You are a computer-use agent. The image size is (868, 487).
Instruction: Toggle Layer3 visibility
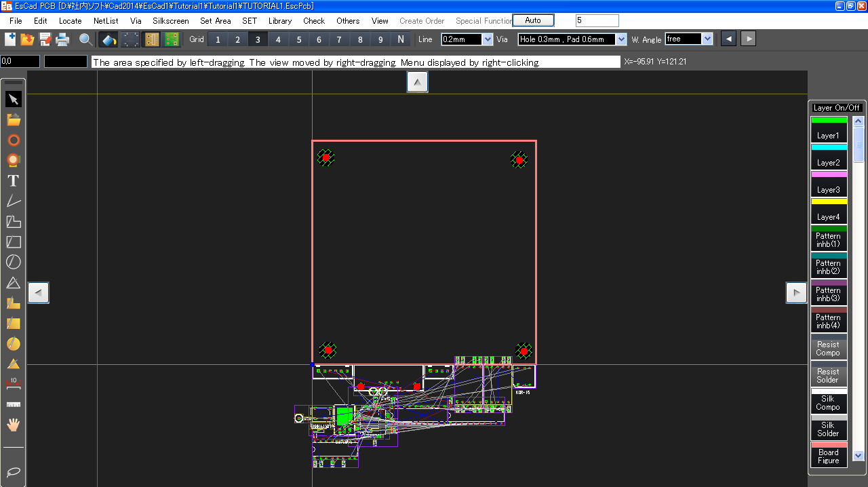coord(829,183)
